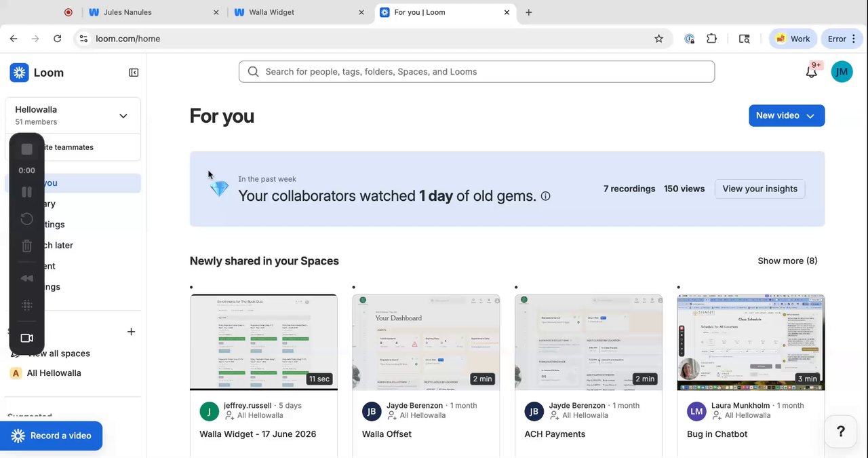Click the Bug in Chatbot title
This screenshot has width=868, height=458.
coord(717,434)
